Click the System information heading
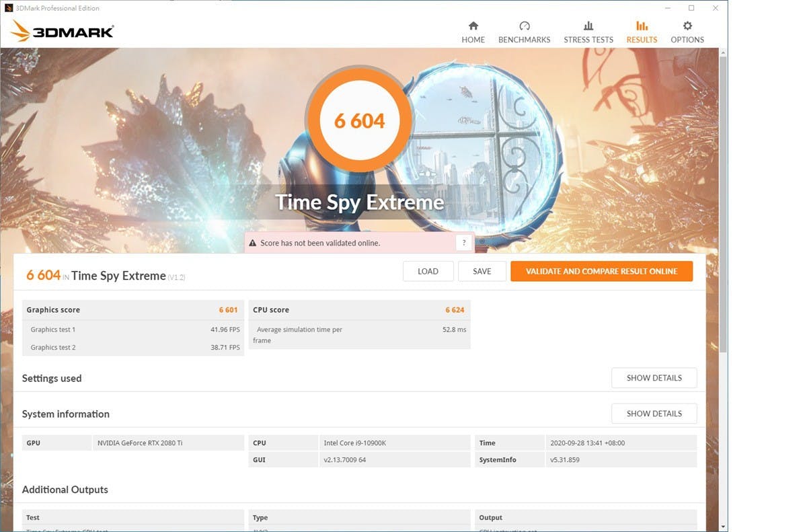 (66, 414)
